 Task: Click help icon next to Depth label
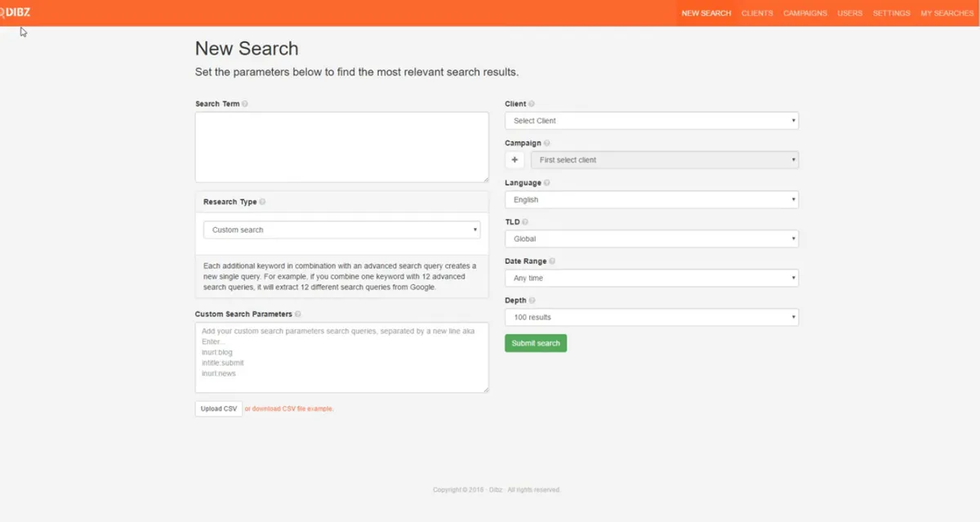click(x=532, y=301)
